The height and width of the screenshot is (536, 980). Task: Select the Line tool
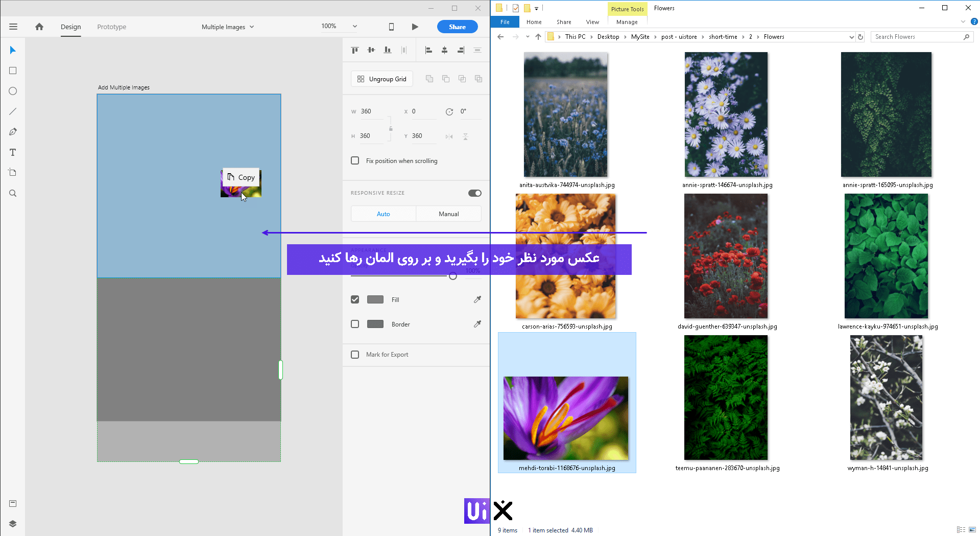[13, 111]
